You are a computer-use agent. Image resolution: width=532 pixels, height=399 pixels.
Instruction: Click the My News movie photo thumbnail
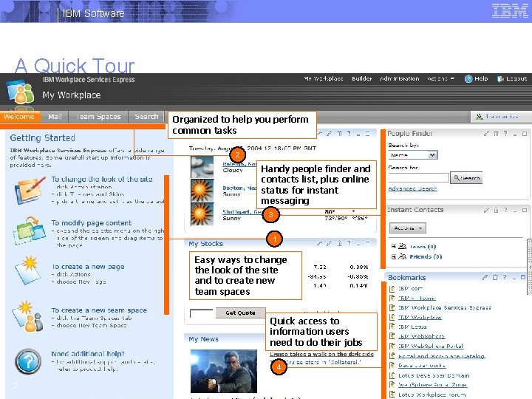pos(224,371)
